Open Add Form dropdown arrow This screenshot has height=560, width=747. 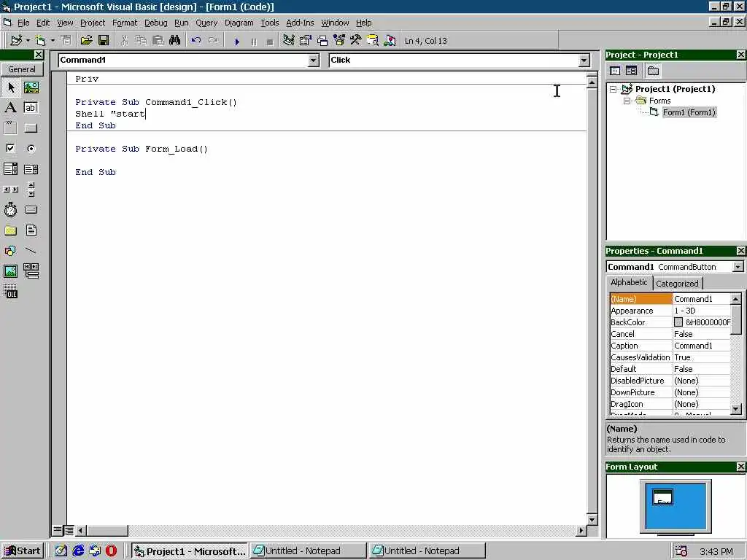pos(53,41)
